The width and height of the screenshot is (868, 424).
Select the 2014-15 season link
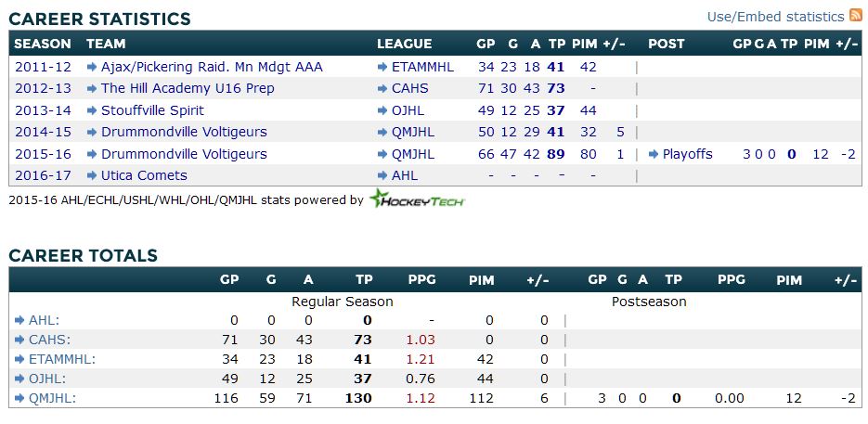point(43,132)
